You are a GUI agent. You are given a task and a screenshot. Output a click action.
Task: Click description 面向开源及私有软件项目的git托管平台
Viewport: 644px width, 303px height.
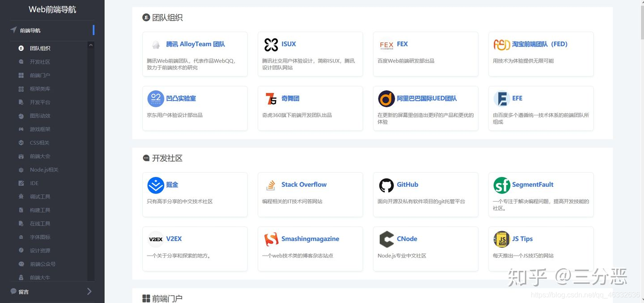421,202
